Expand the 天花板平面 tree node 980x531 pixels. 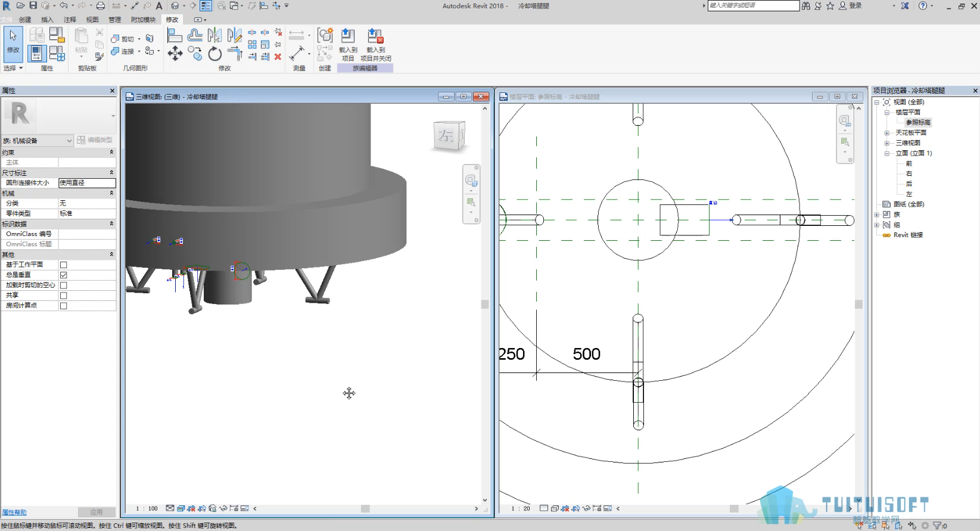click(886, 133)
